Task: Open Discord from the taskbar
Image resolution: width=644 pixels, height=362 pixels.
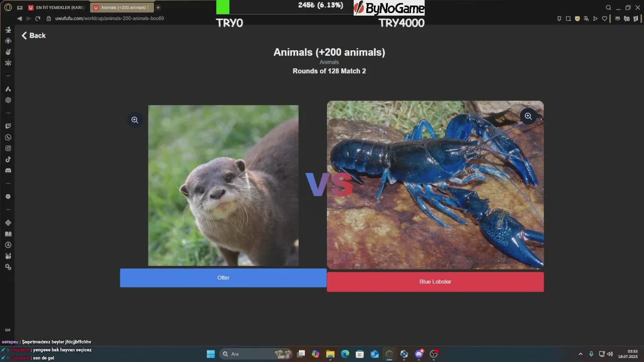Action: (x=419, y=354)
